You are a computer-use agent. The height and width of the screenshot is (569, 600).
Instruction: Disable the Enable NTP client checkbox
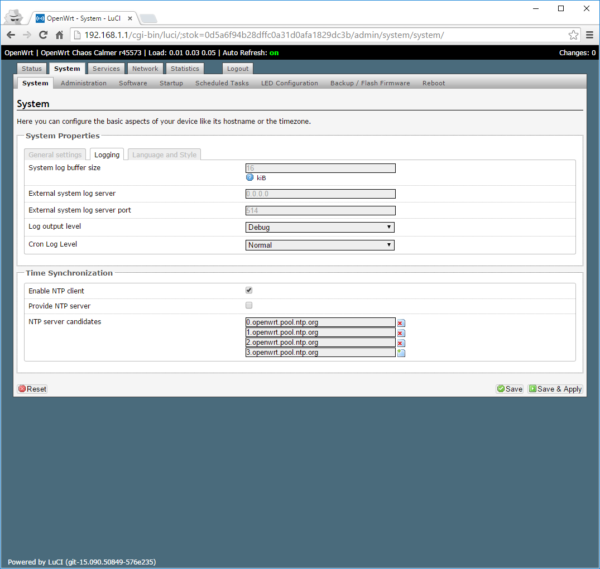pos(249,290)
